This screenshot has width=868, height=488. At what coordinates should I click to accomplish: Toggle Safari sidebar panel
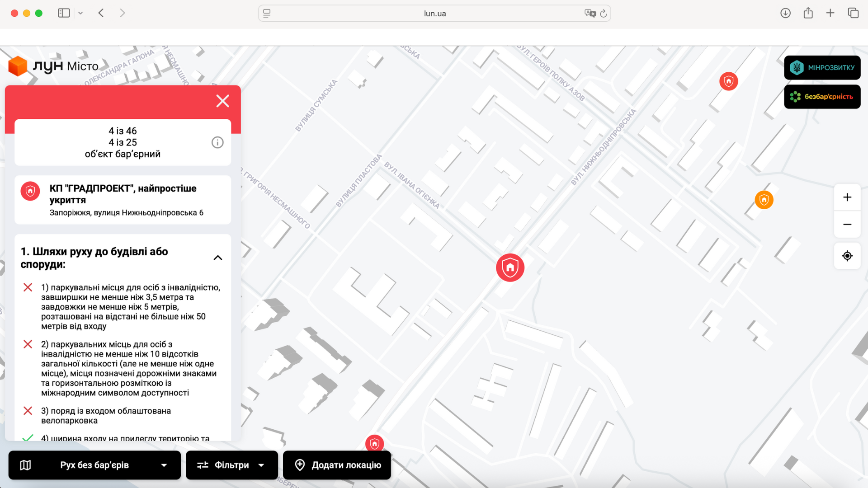coord(64,13)
